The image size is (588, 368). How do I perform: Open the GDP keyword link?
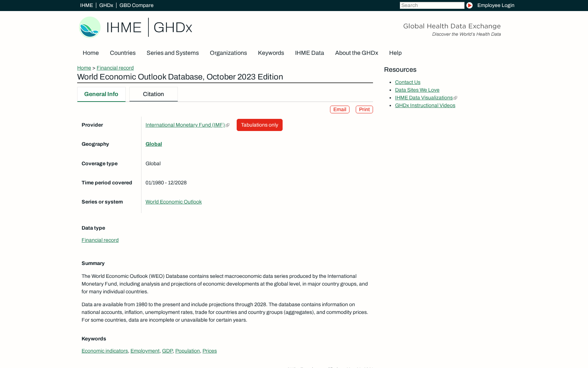(x=167, y=351)
